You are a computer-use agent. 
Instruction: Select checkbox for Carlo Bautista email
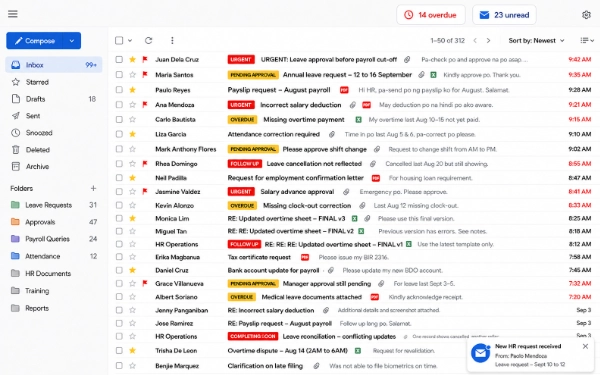tap(119, 120)
